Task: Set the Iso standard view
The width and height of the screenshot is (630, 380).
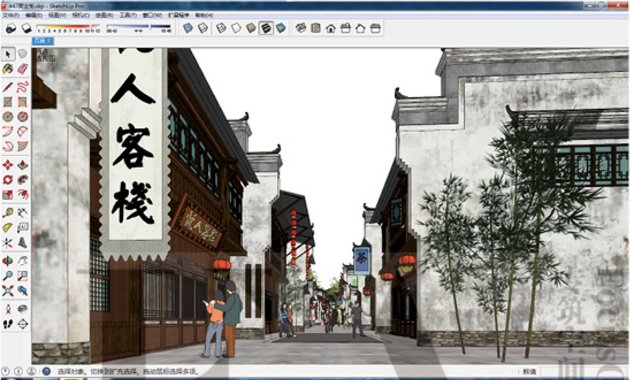Action: click(301, 28)
